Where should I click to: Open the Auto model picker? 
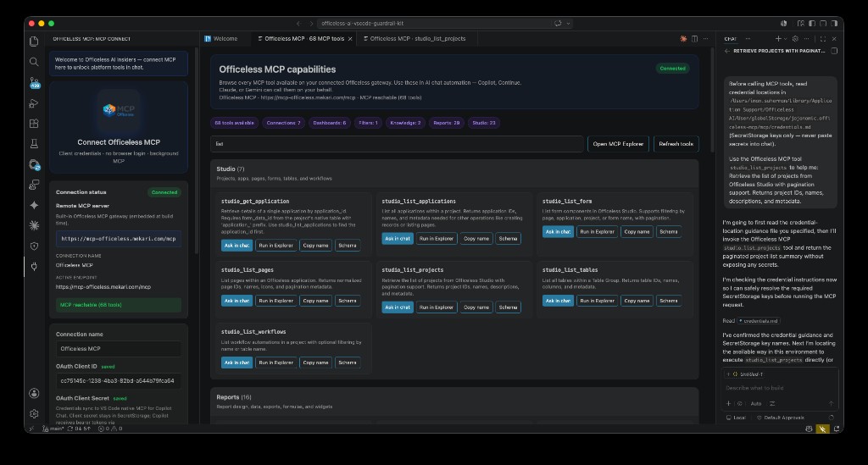(756, 404)
